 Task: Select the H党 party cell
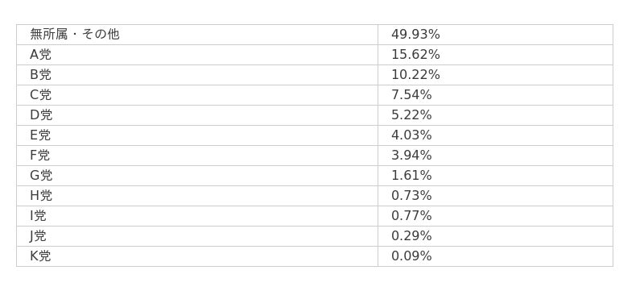(197, 196)
